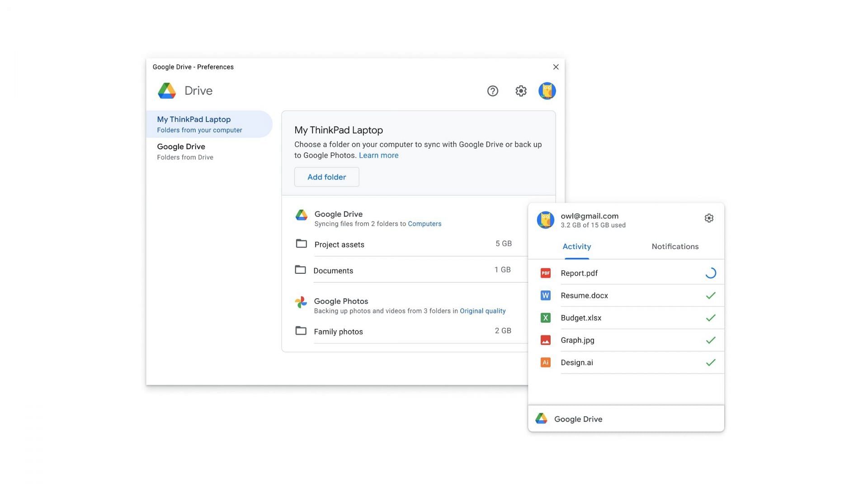Click the Project assets folder name
Screen dimensions: 868x488
(339, 244)
